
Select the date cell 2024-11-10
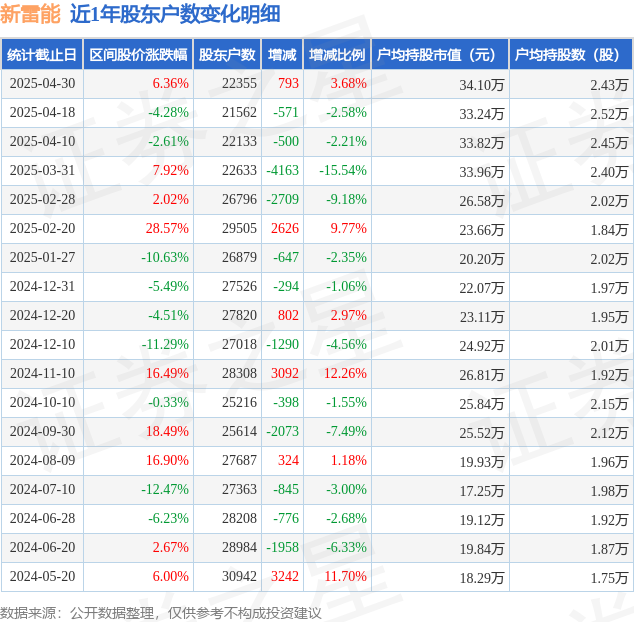42,374
